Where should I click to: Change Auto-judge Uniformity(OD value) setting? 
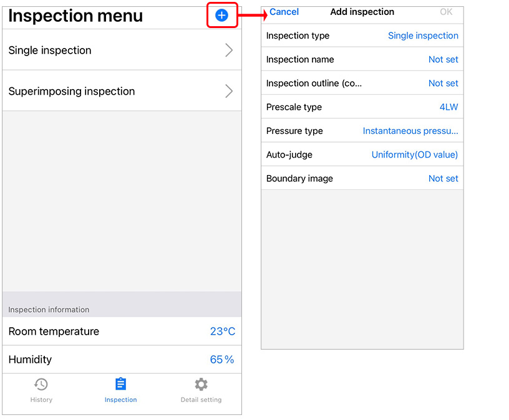414,155
